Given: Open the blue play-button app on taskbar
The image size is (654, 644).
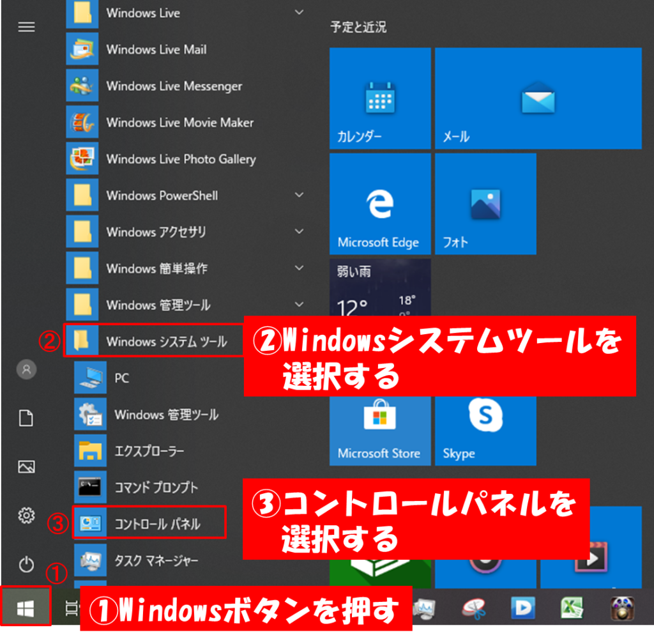Looking at the screenshot, I should pos(522,608).
